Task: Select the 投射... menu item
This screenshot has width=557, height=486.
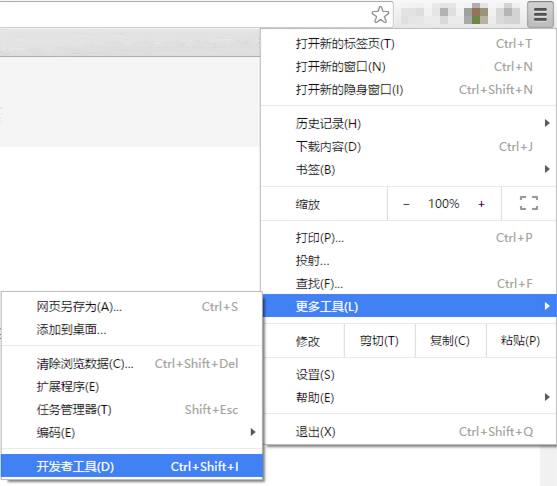Action: coord(409,261)
